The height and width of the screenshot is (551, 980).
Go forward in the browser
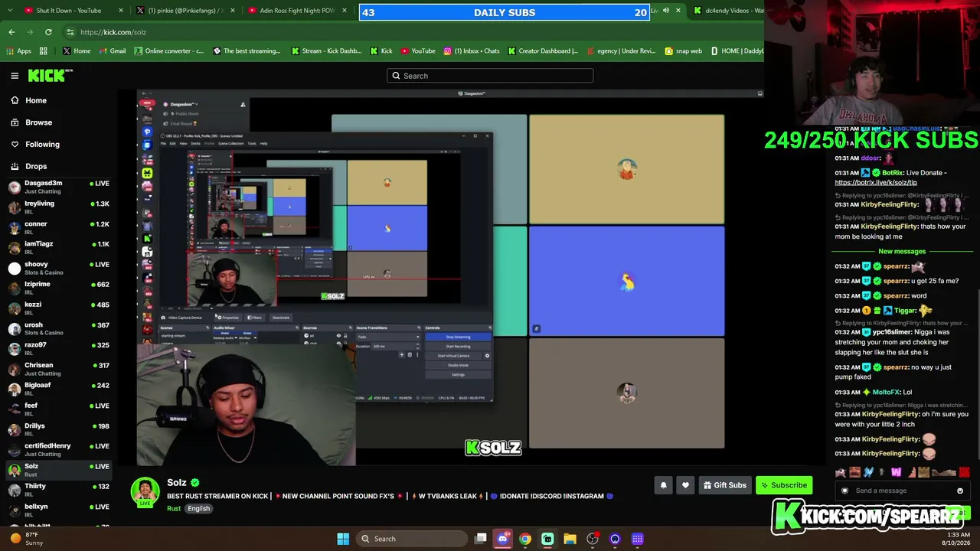(30, 32)
